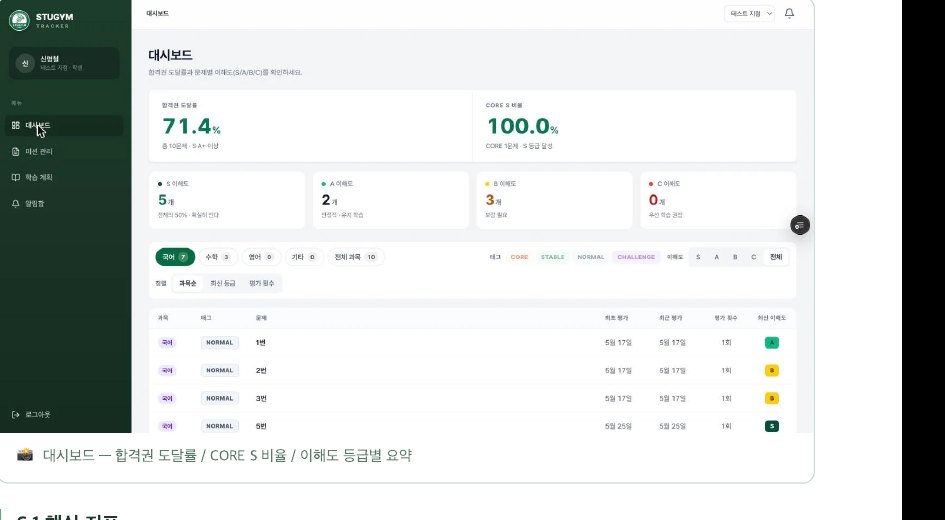Click the 최초 평가 column header
Screen dimensions: 945x520
(617, 318)
